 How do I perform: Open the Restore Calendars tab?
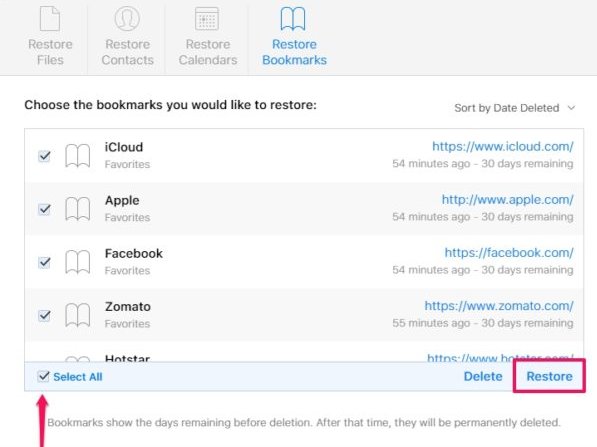208,37
